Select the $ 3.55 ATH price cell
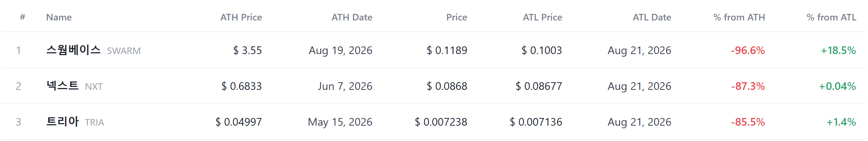This screenshot has height=141, width=868. coord(248,50)
